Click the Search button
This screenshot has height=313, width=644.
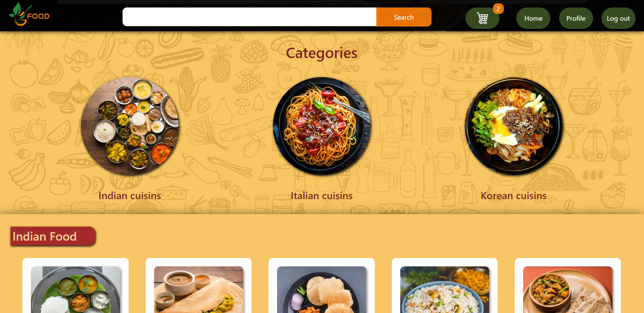coord(404,17)
